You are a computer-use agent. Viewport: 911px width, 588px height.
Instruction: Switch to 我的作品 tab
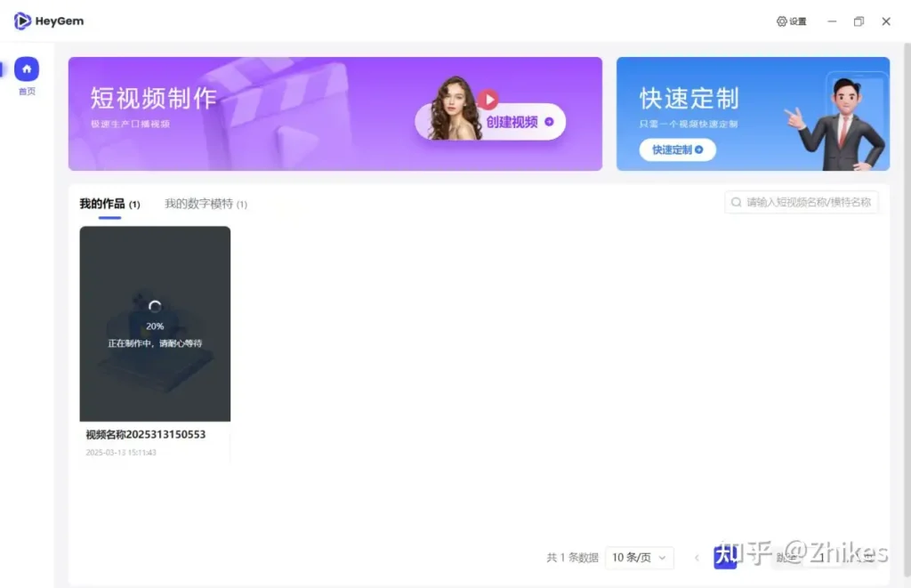(x=102, y=204)
